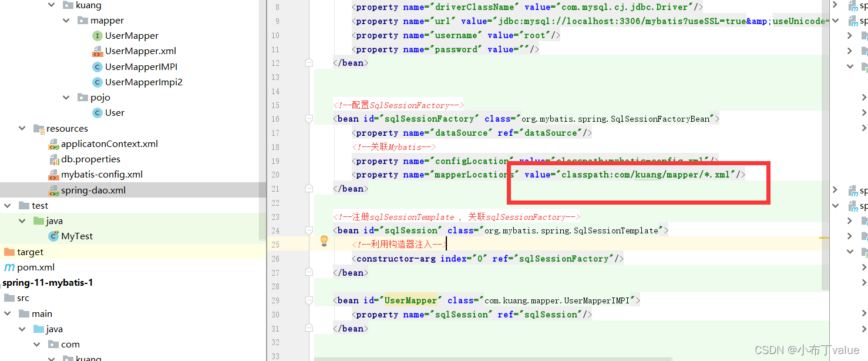Select the src folder in second module
868x361 pixels.
pos(23,298)
